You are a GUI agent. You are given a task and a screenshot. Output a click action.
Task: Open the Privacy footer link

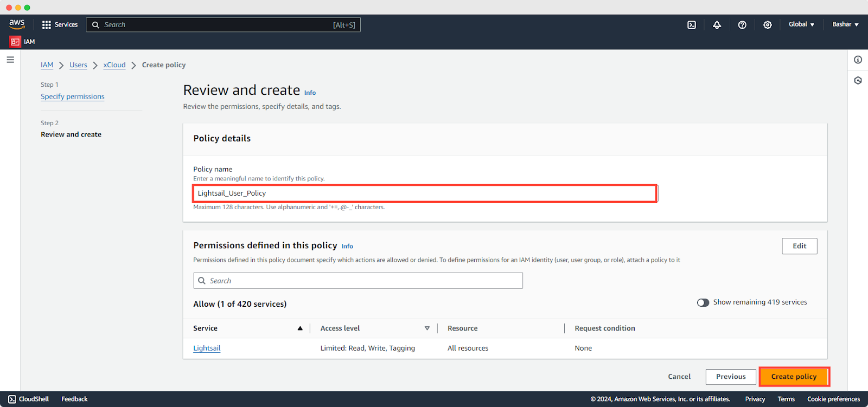[755, 399]
